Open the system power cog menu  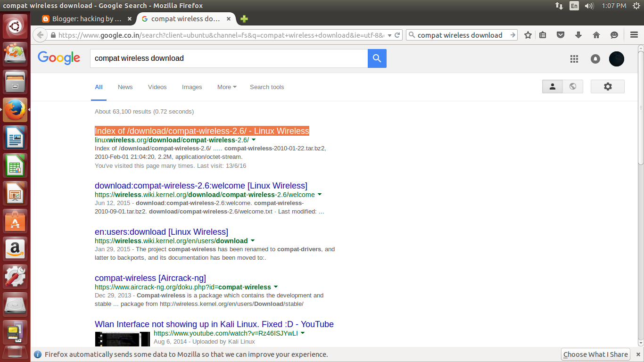pyautogui.click(x=636, y=6)
